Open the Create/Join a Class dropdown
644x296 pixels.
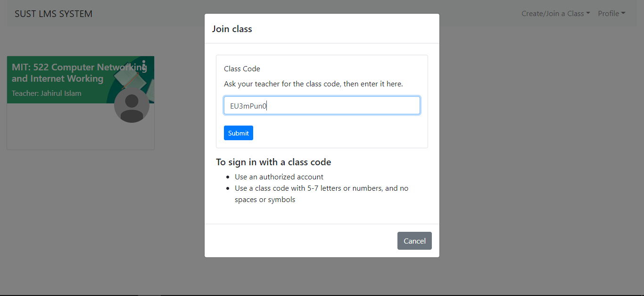(x=556, y=14)
